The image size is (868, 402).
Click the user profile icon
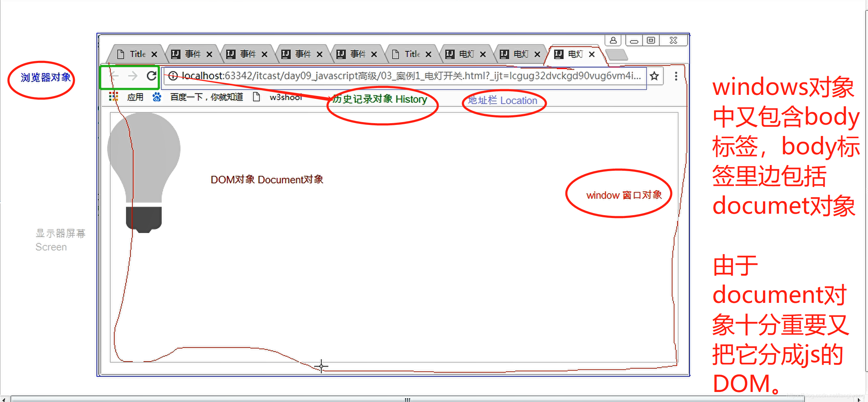613,40
